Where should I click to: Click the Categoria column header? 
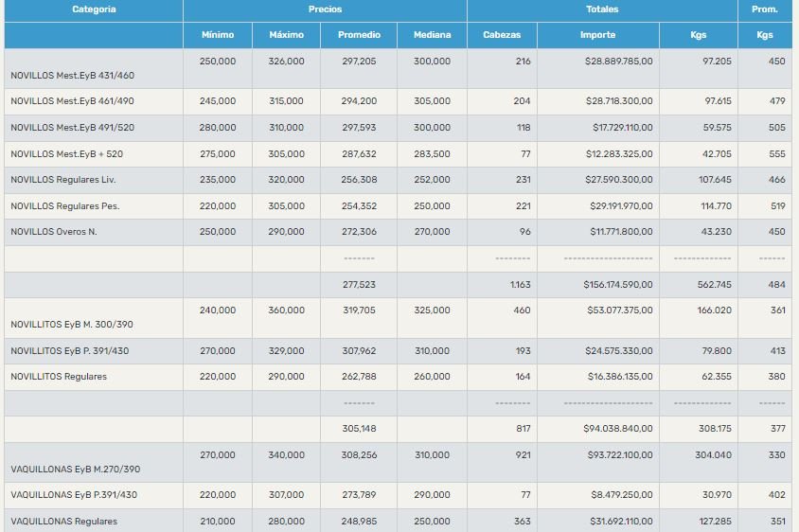(94, 9)
